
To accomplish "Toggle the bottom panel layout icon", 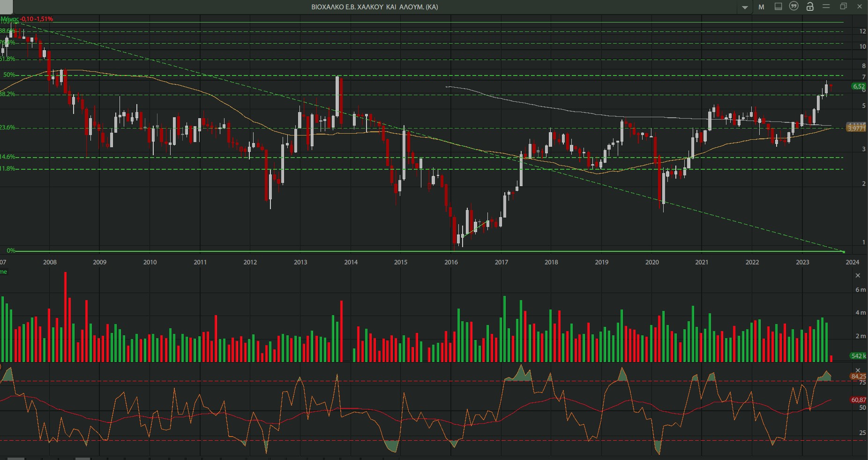I will (778, 7).
